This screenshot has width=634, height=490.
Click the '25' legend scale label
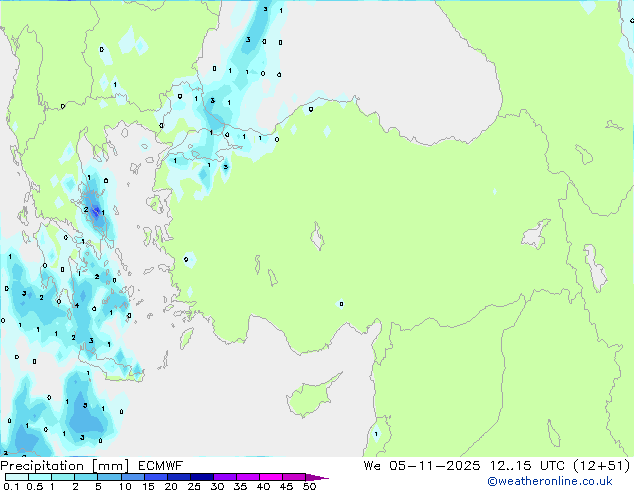click(194, 486)
